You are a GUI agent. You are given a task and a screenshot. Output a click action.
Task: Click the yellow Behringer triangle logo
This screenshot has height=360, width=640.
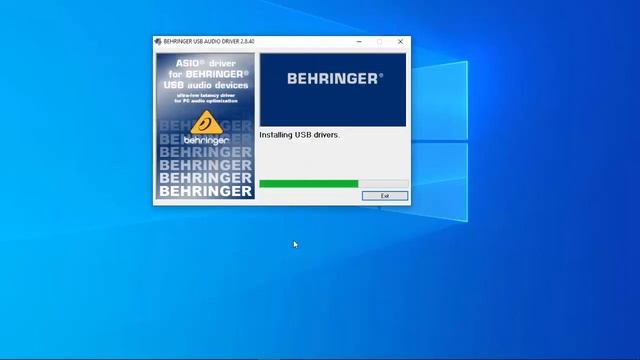click(207, 122)
